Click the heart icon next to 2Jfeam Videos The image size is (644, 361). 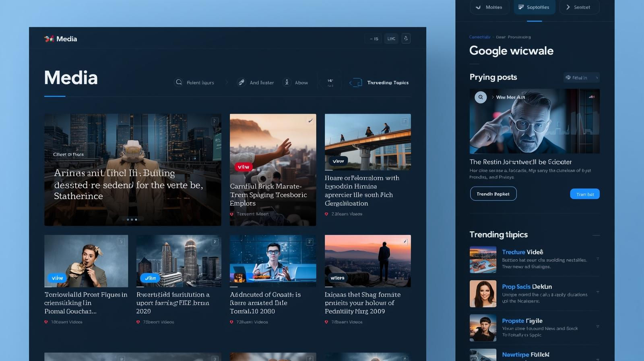(x=326, y=214)
